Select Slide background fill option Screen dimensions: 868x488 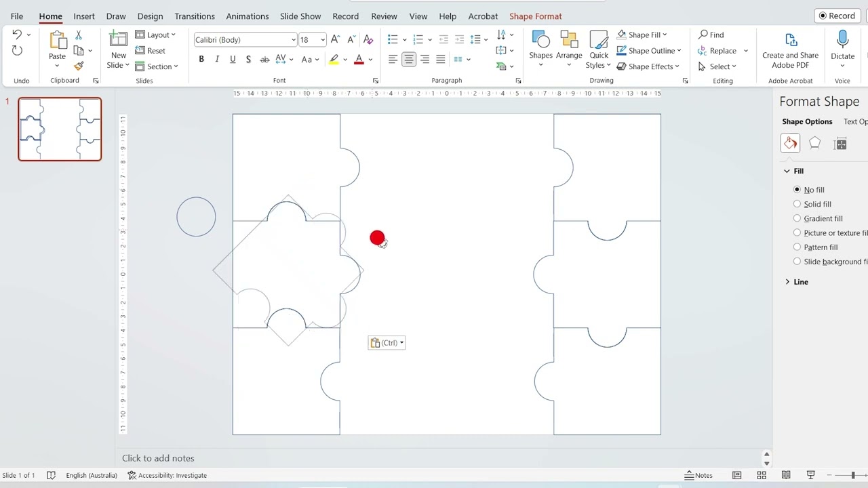tap(797, 261)
